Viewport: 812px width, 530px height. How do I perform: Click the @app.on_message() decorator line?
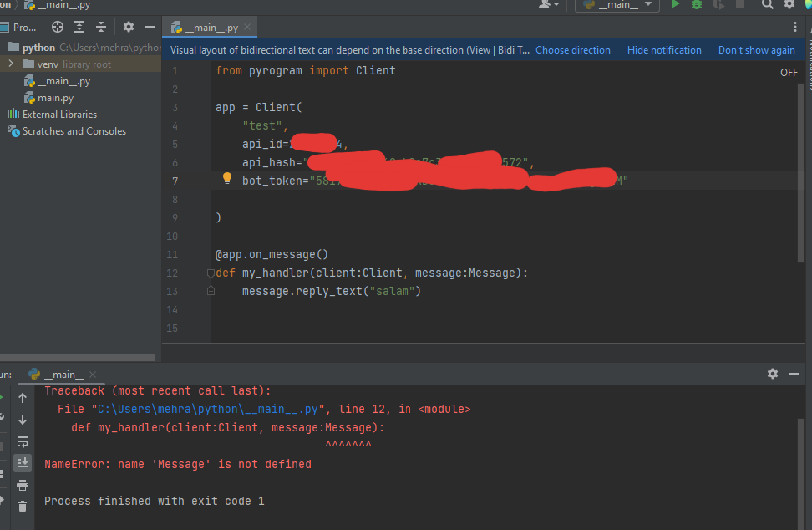[272, 254]
